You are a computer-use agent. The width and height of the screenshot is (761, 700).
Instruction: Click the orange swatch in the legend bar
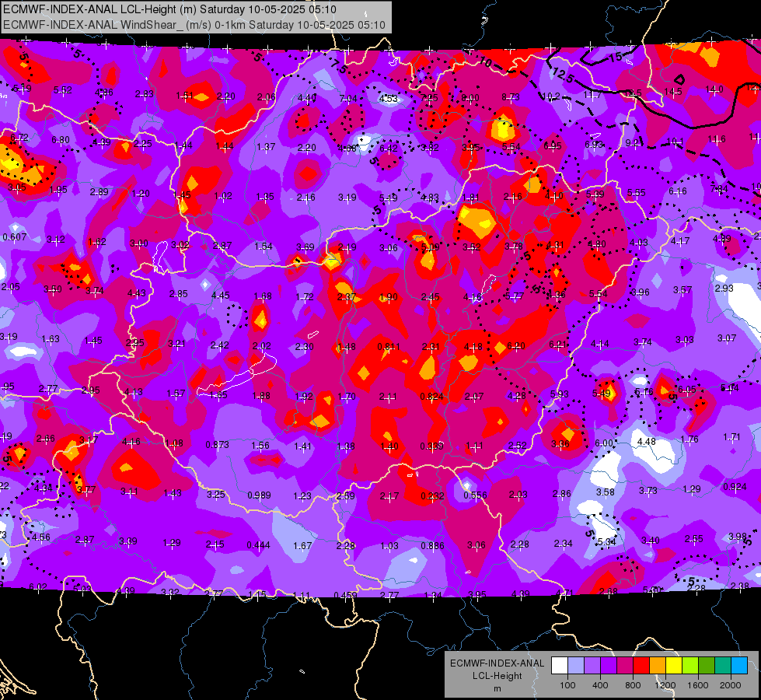point(657,665)
